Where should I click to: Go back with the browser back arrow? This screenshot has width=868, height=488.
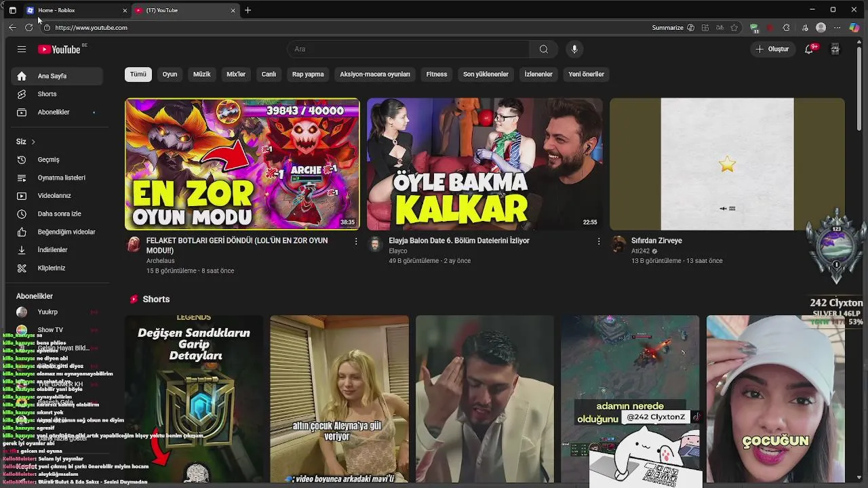pyautogui.click(x=12, y=28)
